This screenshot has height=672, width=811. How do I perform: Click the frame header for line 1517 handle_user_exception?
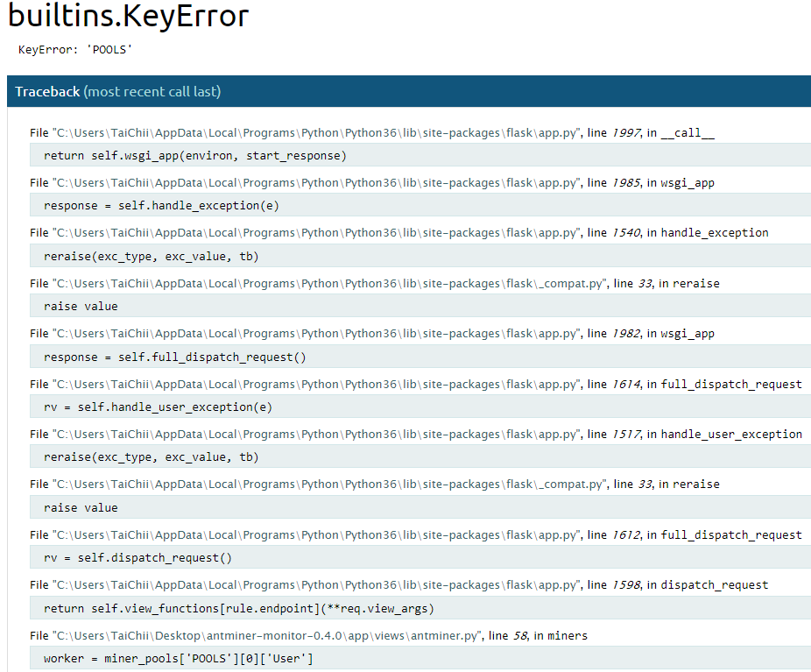[x=416, y=434]
